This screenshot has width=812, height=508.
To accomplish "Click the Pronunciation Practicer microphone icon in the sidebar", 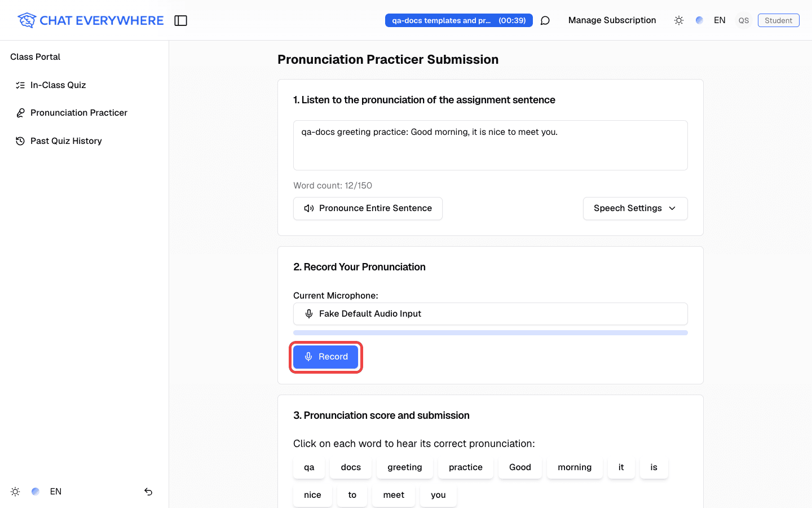I will 20,113.
